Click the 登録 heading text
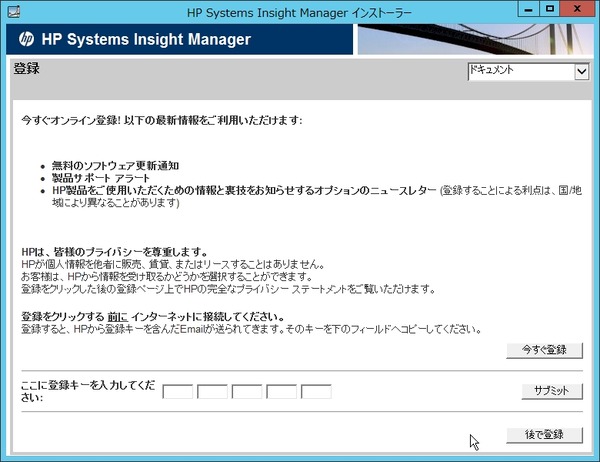Viewport: 600px width, 462px height. click(26, 69)
